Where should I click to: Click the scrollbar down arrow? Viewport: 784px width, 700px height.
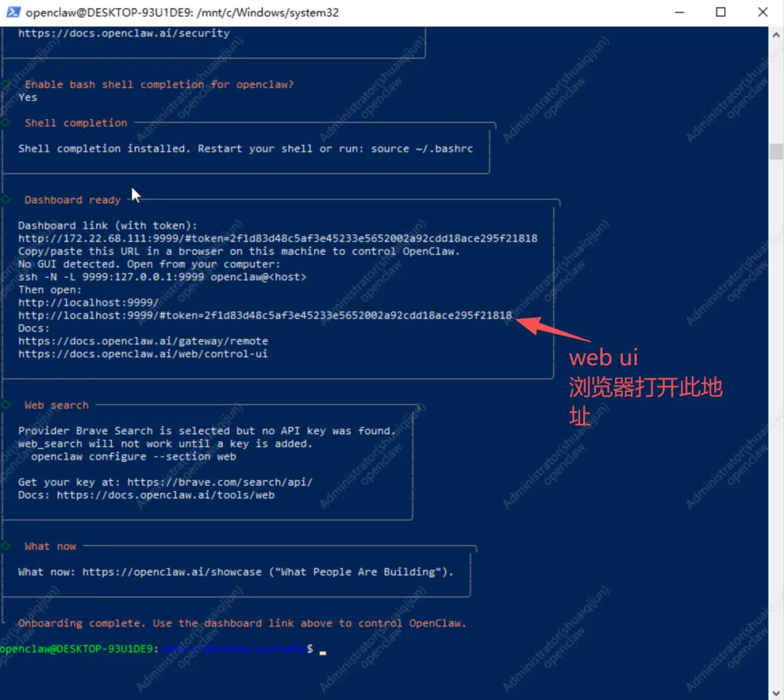776,693
